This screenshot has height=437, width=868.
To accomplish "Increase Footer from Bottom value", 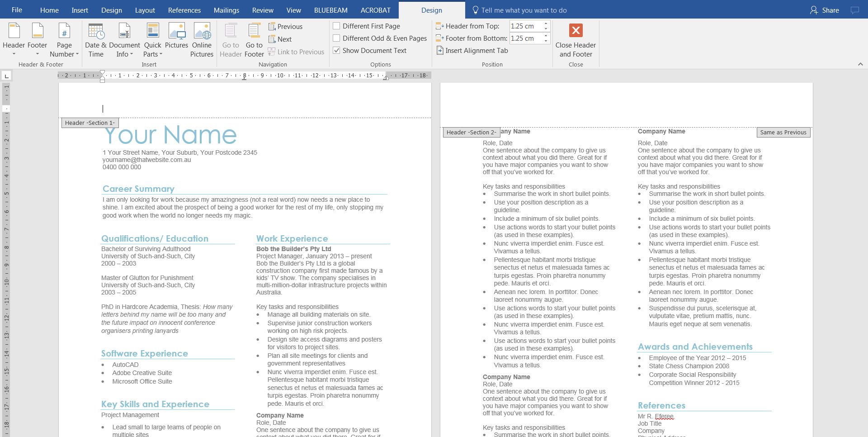I will pos(546,36).
